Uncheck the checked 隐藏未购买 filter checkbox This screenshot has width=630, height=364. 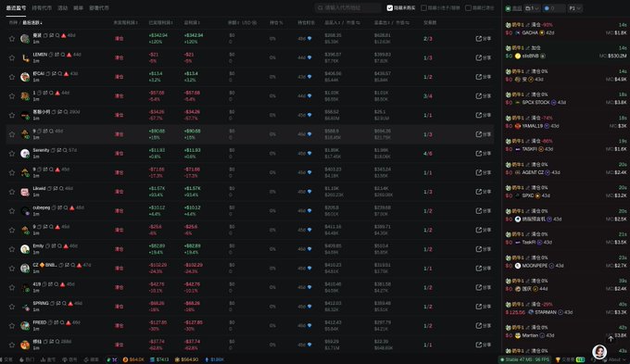pos(389,7)
